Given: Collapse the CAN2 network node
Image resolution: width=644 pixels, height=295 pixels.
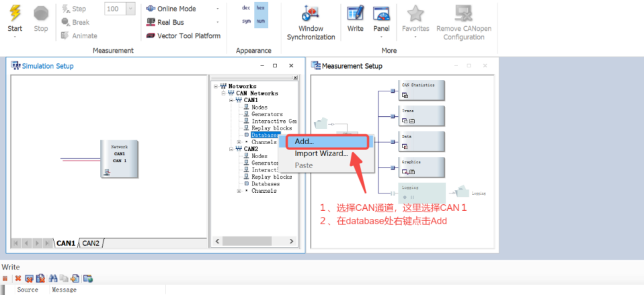Looking at the screenshot, I should click(231, 149).
